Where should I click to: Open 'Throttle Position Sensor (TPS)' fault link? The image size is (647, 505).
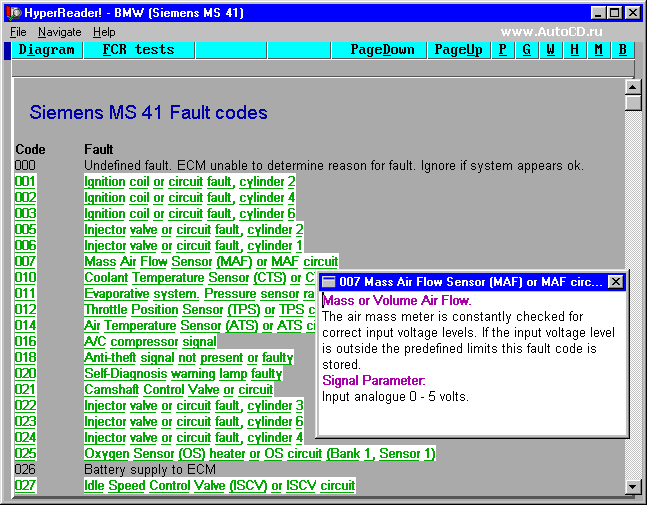point(200,309)
